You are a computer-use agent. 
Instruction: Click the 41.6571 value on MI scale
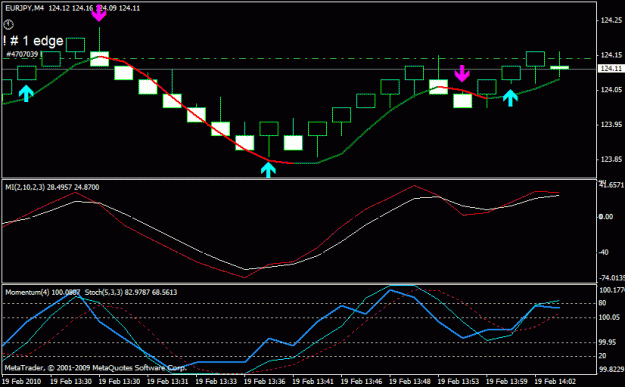(x=611, y=185)
